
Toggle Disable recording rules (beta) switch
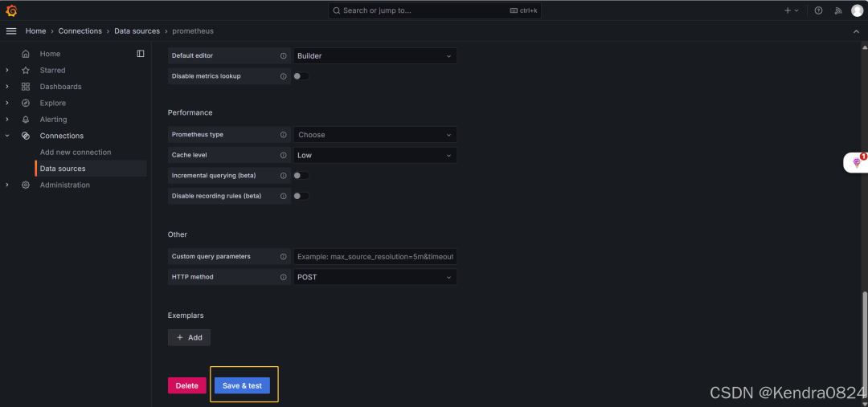(x=301, y=196)
